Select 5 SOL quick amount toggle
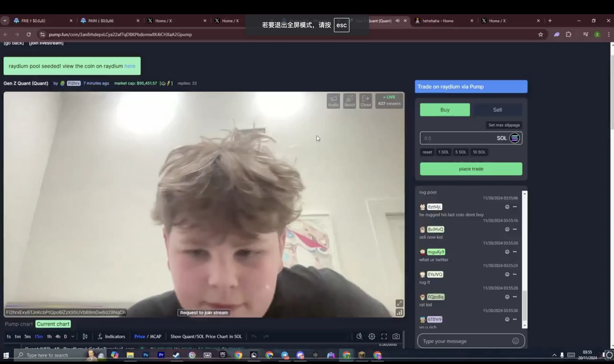This screenshot has height=364, width=614. pos(461,152)
